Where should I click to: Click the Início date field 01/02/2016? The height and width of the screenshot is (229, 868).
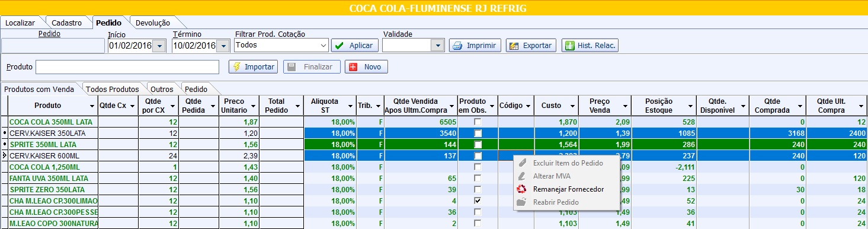(x=130, y=46)
